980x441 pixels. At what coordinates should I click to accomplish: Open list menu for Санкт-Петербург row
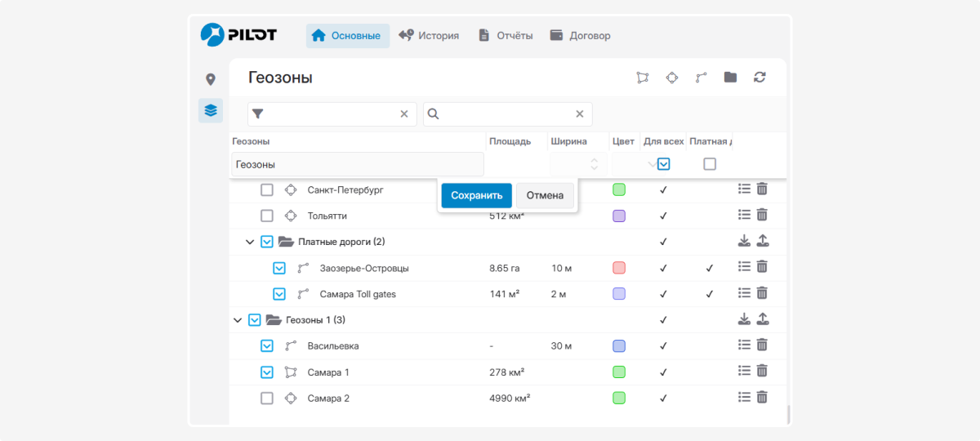point(744,189)
